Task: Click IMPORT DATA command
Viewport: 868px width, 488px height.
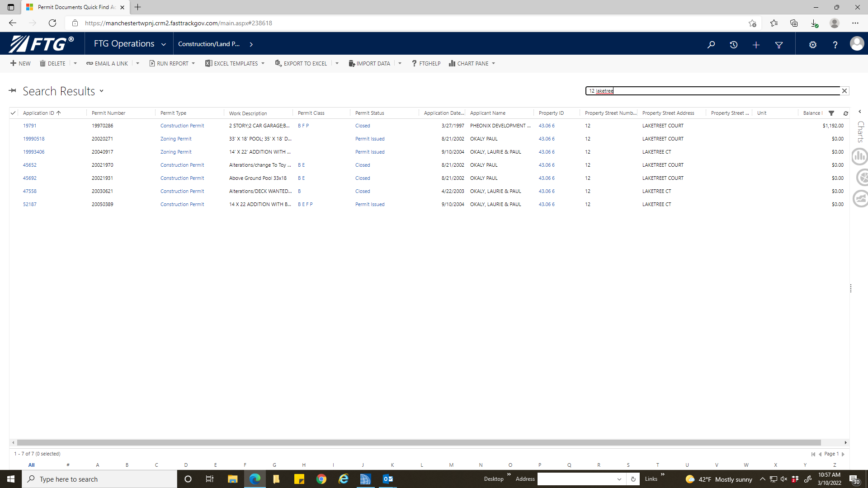Action: point(369,64)
